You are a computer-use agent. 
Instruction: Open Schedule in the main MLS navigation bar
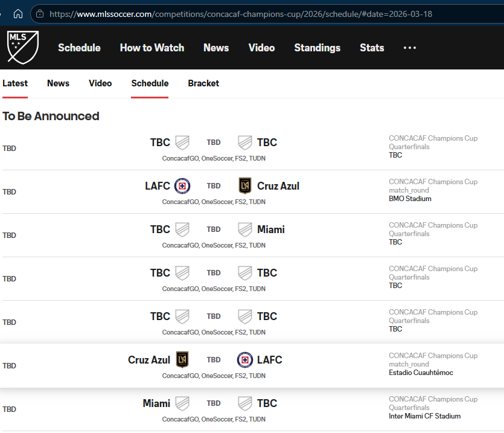79,48
